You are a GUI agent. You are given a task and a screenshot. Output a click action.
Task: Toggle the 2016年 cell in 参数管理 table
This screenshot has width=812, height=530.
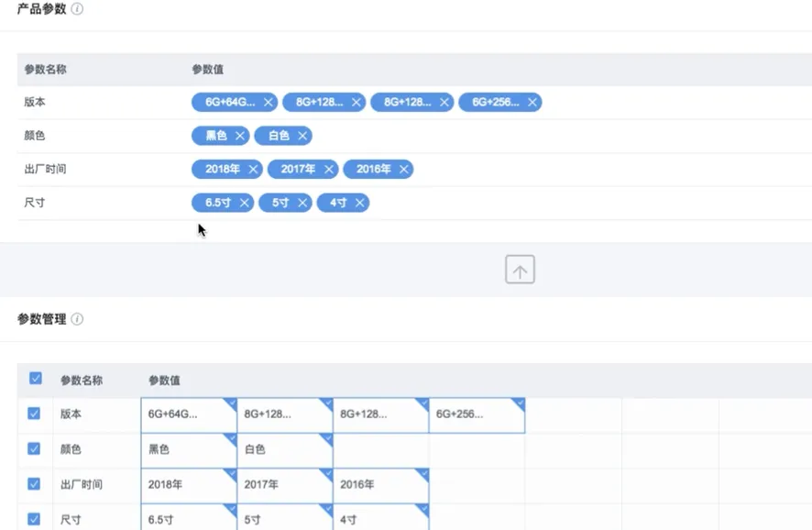point(381,485)
